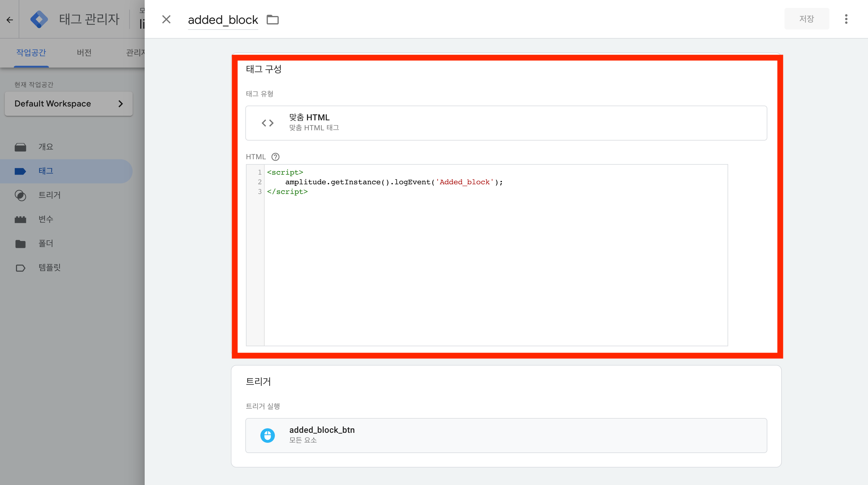Open the 개요 overview sidebar item
Image resolution: width=868 pixels, height=485 pixels.
[46, 147]
